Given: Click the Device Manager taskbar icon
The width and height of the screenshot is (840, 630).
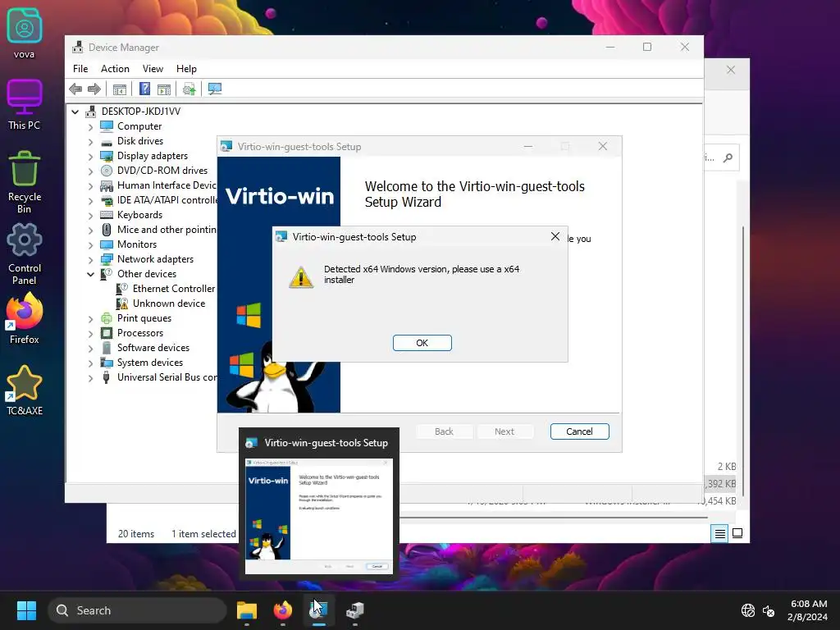Looking at the screenshot, I should 354,610.
